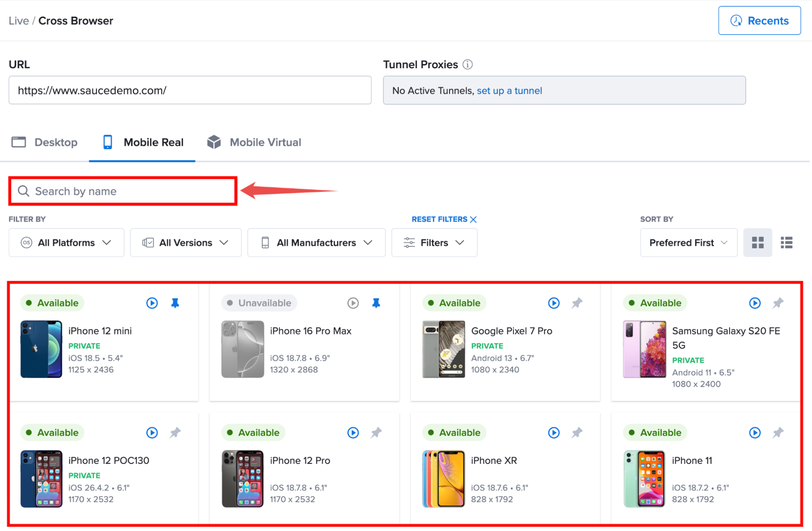Click the PRIVATE label on Google Pixel 7 Pro
The width and height of the screenshot is (812, 531).
(487, 346)
